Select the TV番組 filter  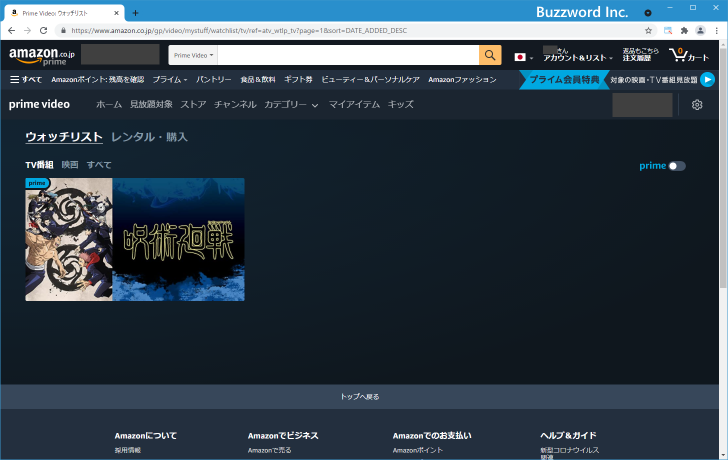coord(39,165)
